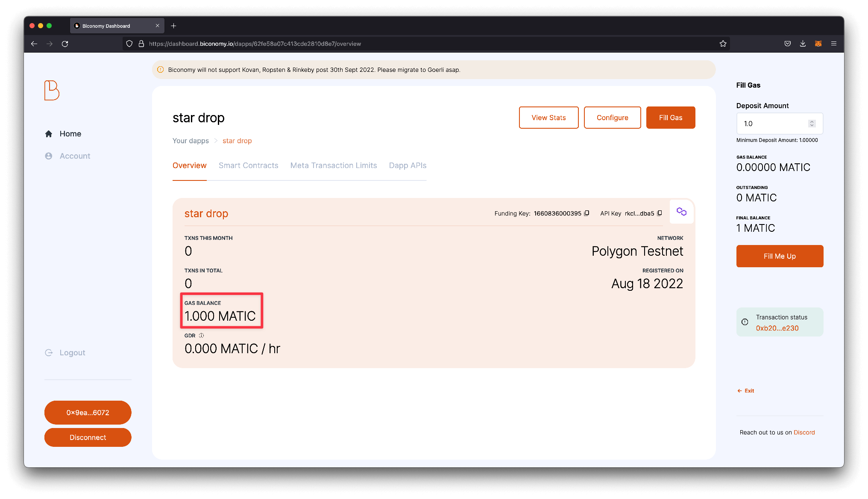This screenshot has height=499, width=868.
Task: Click the Fill Me Up button
Action: tap(779, 256)
